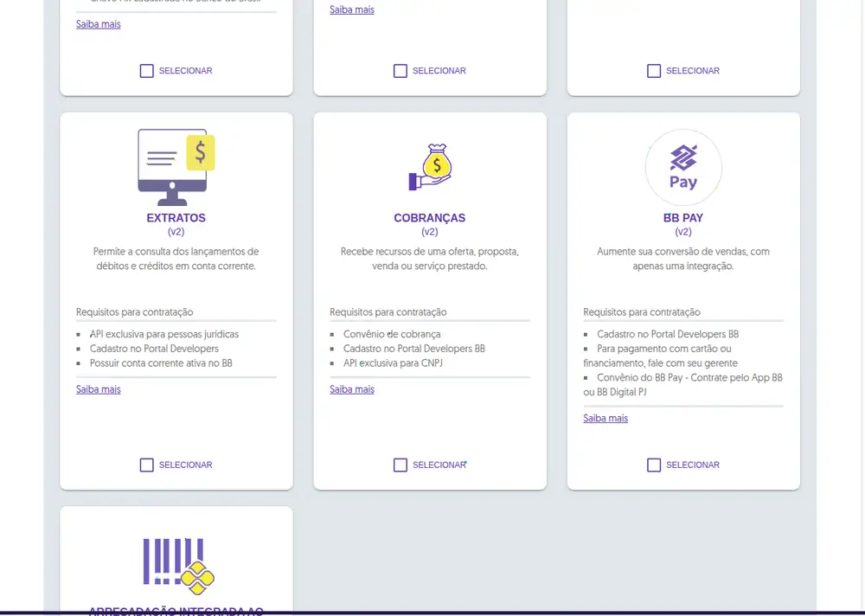Click the BB PAY card title

683,217
